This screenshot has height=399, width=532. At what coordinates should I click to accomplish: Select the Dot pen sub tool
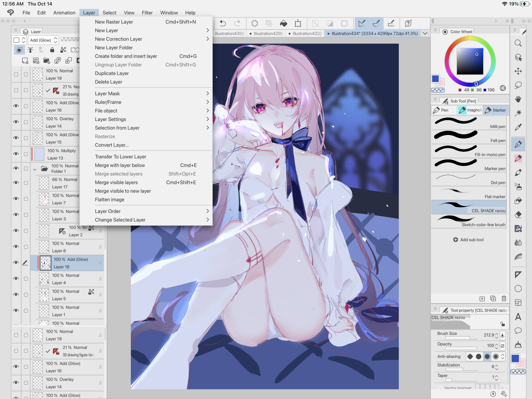469,179
